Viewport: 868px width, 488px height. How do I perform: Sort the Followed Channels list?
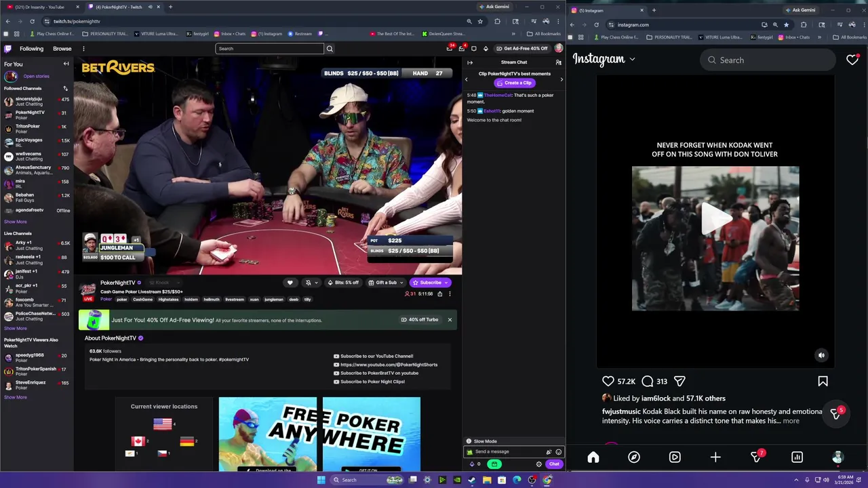click(x=65, y=88)
